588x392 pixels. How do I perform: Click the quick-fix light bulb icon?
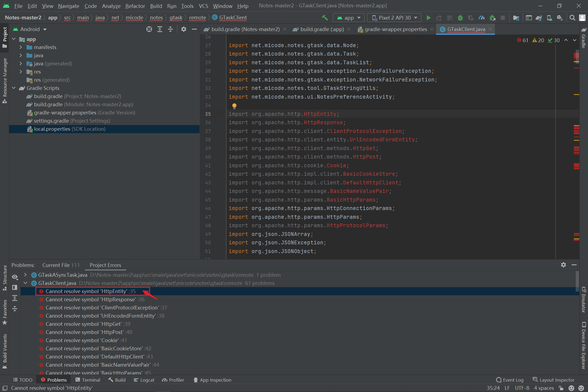(x=234, y=106)
